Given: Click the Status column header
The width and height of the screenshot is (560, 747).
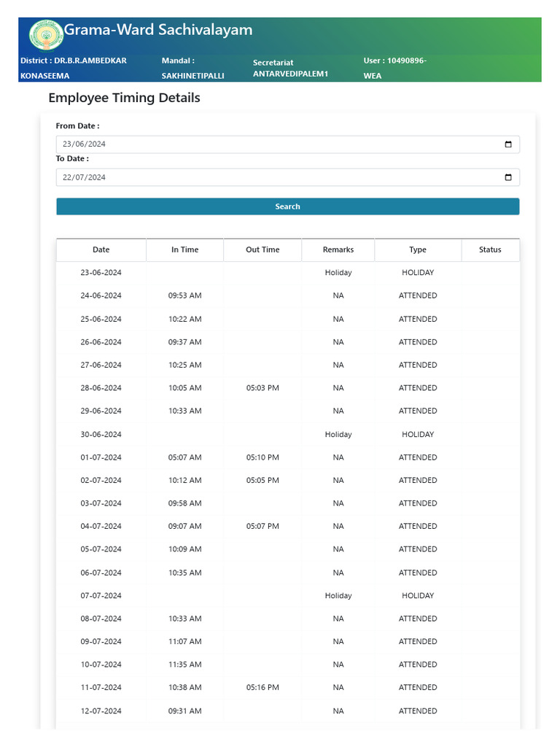Looking at the screenshot, I should coord(490,249).
